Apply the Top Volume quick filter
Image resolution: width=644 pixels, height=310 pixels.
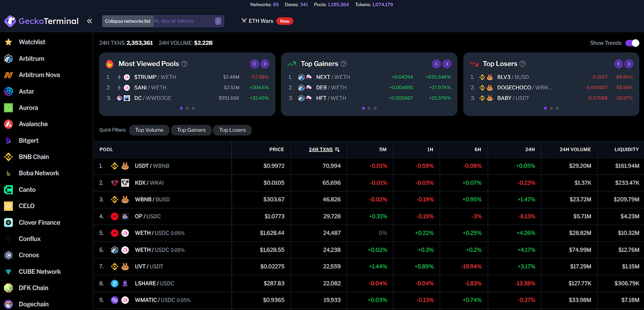point(149,130)
